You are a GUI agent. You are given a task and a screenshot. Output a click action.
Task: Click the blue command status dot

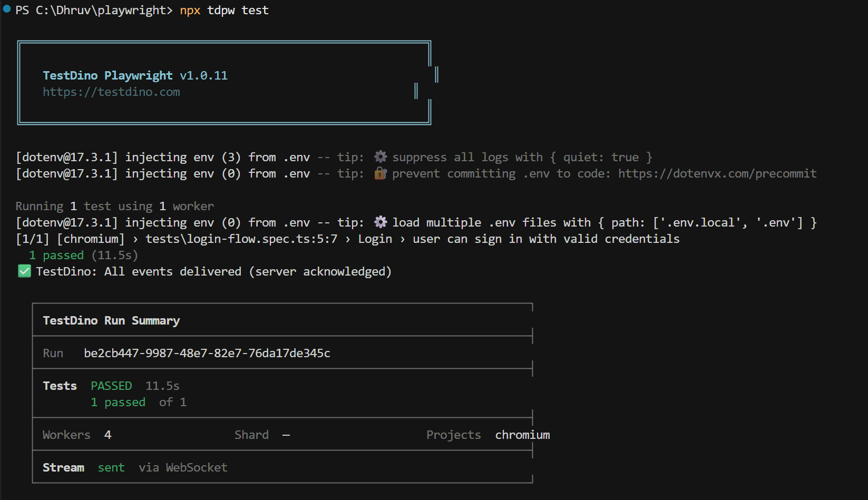[x=7, y=9]
